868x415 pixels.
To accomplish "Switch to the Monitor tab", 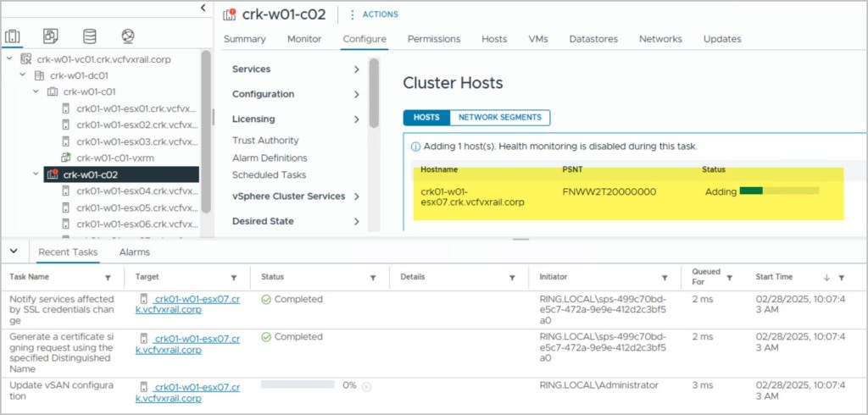I will [303, 39].
